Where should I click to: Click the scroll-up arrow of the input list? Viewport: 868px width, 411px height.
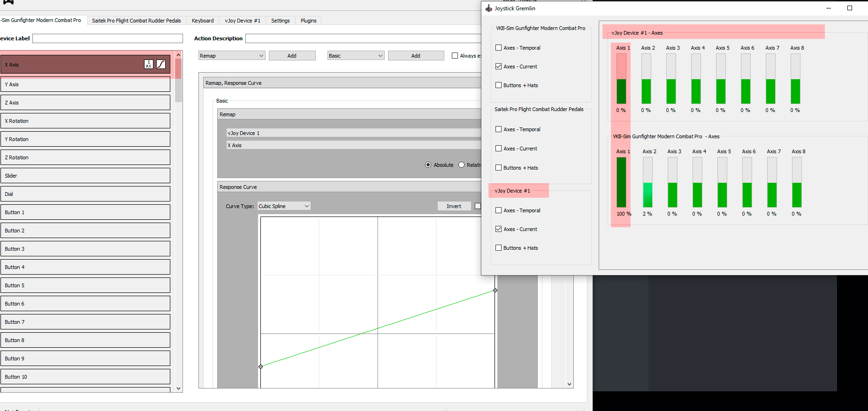(178, 55)
